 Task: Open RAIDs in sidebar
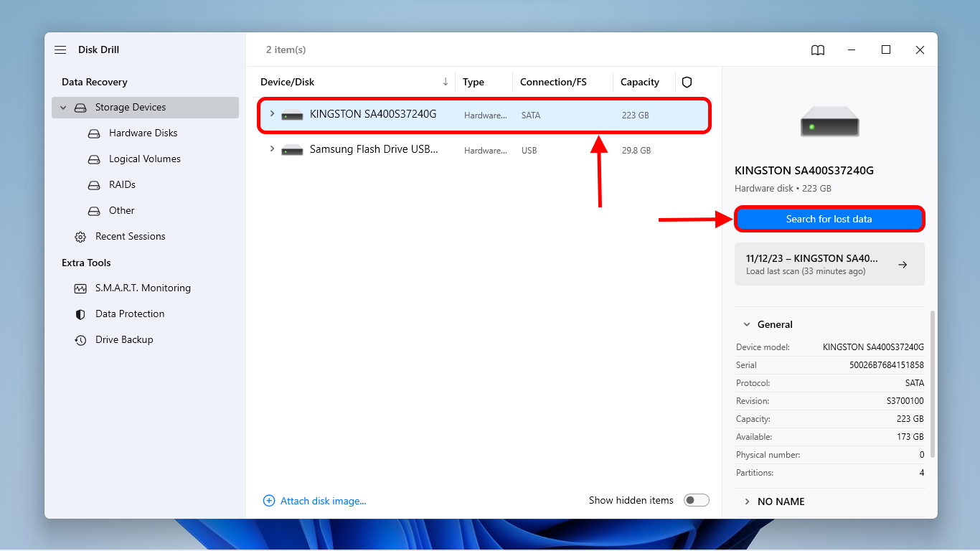(x=122, y=184)
